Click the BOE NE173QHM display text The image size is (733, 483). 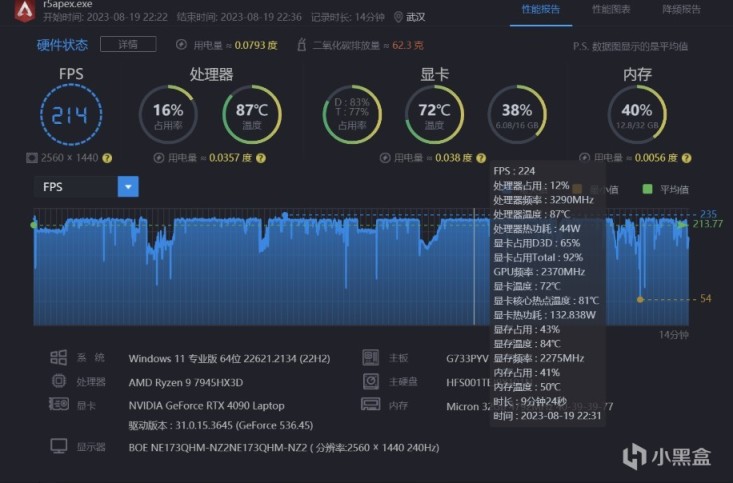pyautogui.click(x=284, y=447)
